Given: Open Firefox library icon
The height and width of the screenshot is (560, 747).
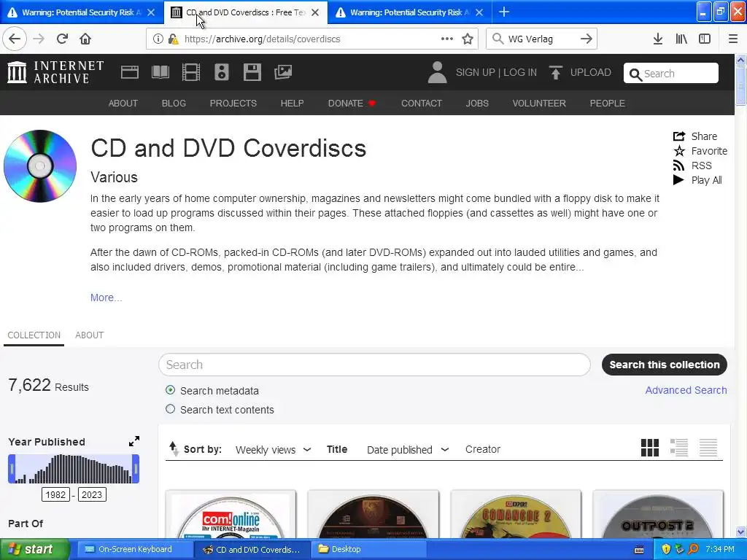Looking at the screenshot, I should click(681, 39).
